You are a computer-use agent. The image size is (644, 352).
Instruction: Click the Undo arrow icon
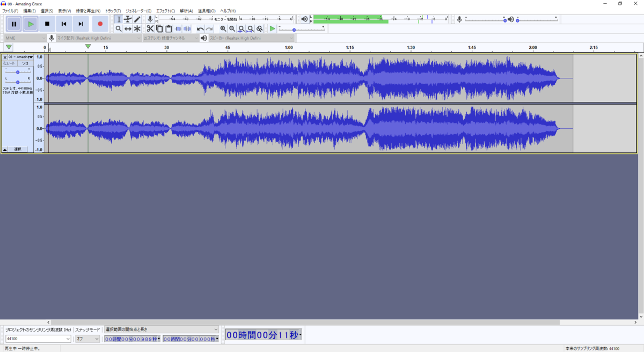(200, 28)
